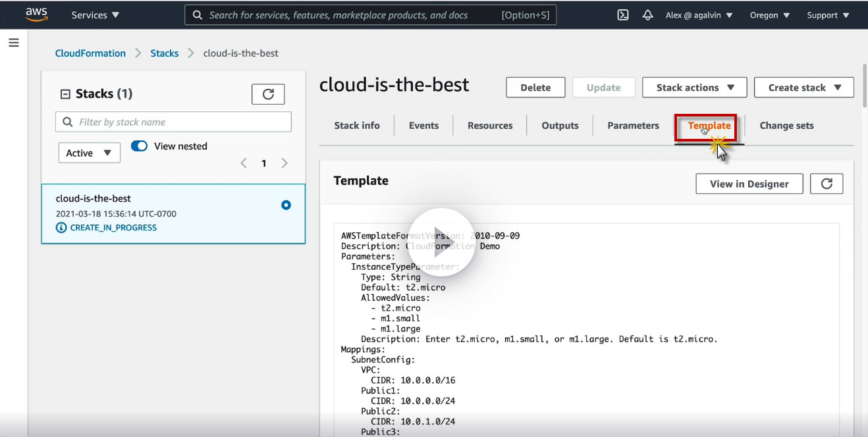Switch to the Events tab
Image resolution: width=868 pixels, height=437 pixels.
click(x=423, y=126)
